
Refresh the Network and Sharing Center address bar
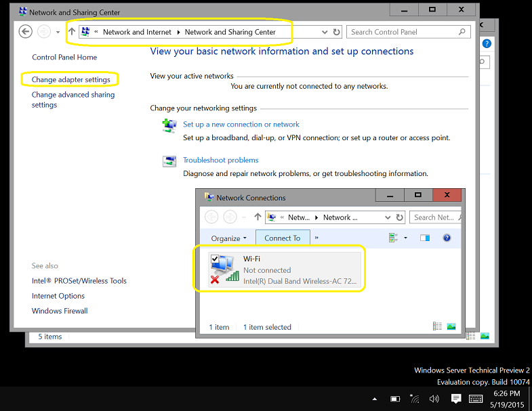click(337, 32)
